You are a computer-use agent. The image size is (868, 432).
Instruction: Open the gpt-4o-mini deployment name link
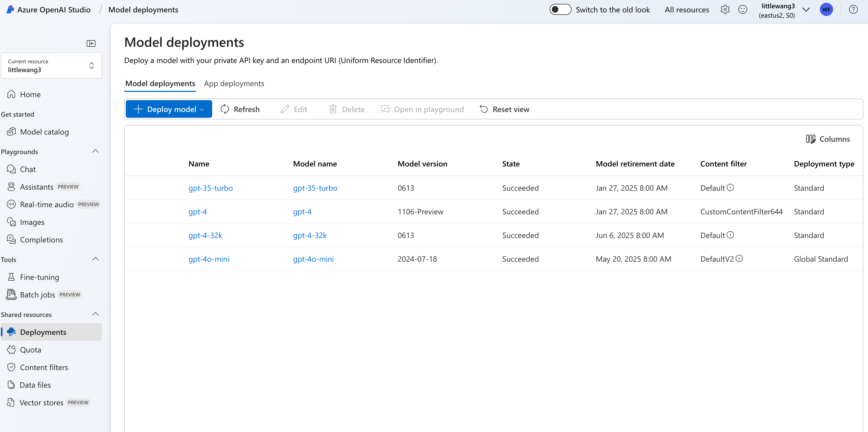click(x=209, y=259)
